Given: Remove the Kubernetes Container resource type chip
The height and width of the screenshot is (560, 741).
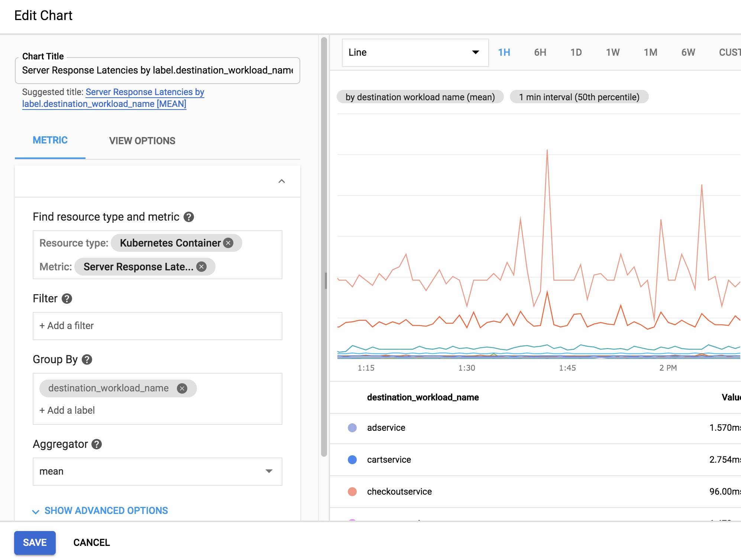Looking at the screenshot, I should 228,243.
